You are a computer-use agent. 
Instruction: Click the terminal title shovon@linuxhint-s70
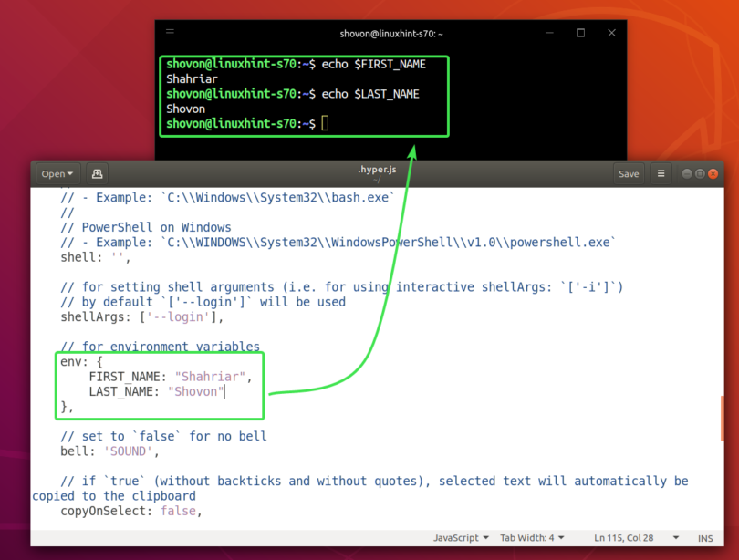(x=391, y=34)
